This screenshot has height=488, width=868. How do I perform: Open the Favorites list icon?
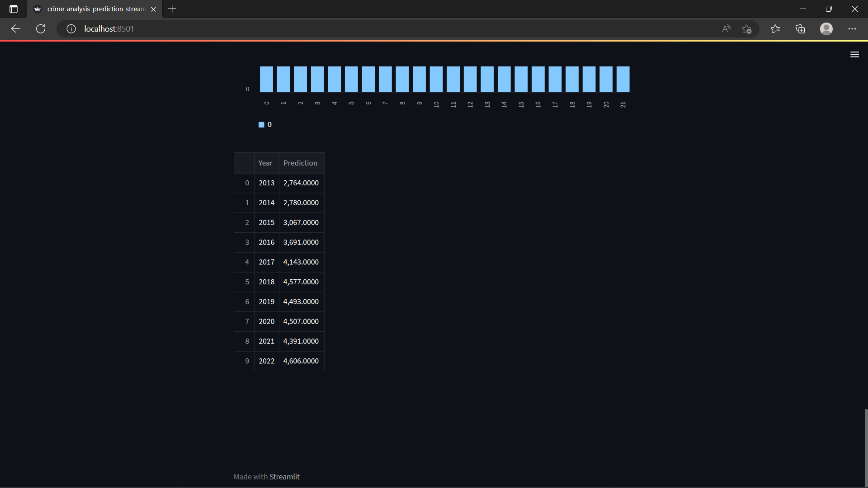click(775, 29)
